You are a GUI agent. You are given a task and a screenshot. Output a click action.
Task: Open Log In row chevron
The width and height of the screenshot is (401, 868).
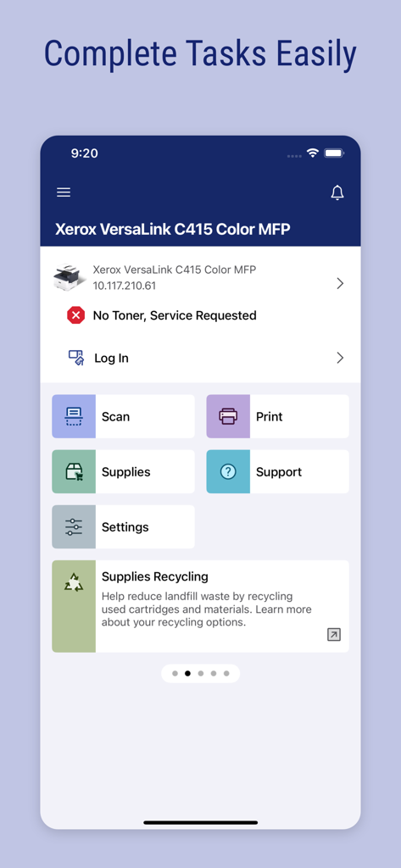340,359
